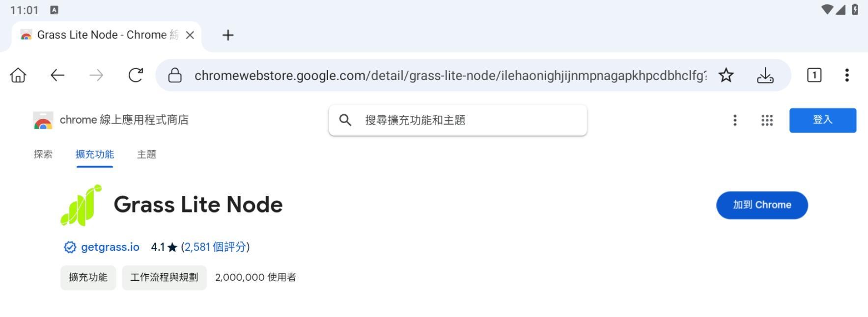Bookmark this page with the star icon
Image resolution: width=868 pixels, height=317 pixels.
pos(727,75)
